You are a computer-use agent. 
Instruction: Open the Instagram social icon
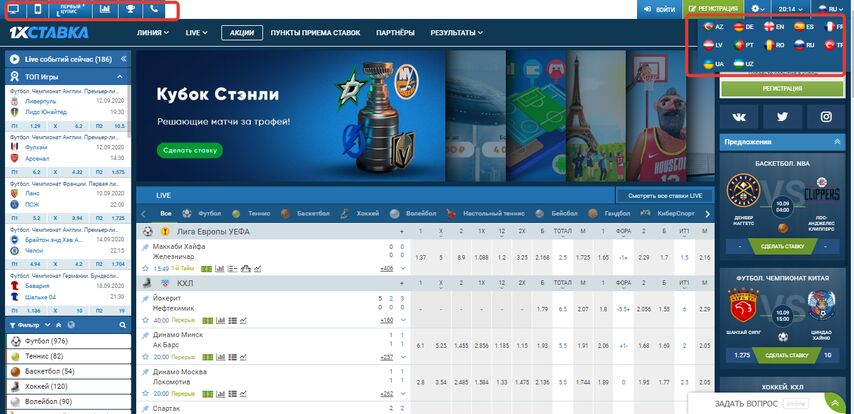coord(826,117)
